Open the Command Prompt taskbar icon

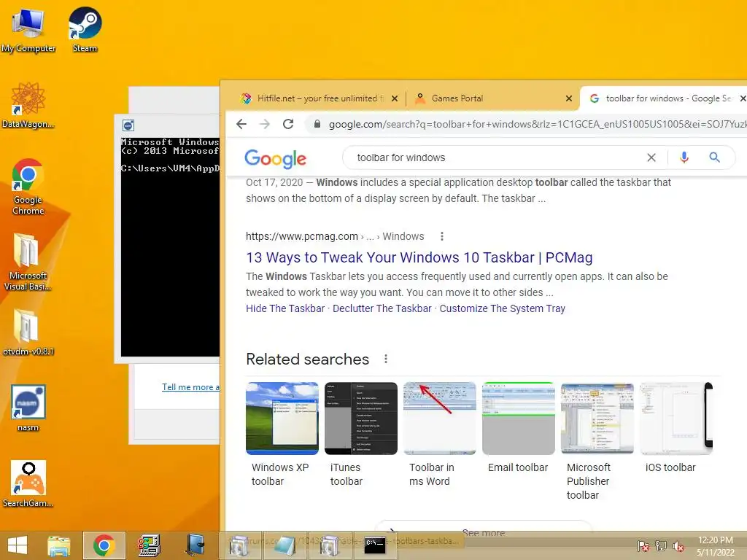[x=375, y=545]
